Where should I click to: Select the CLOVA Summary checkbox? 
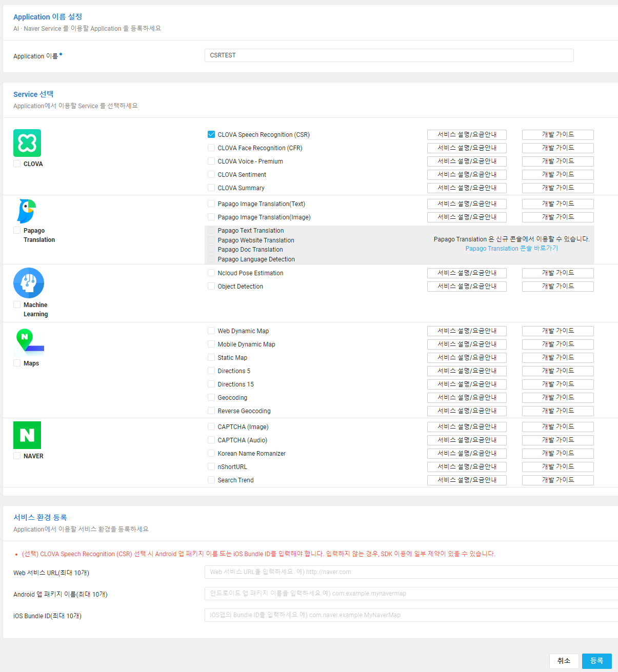click(x=211, y=188)
